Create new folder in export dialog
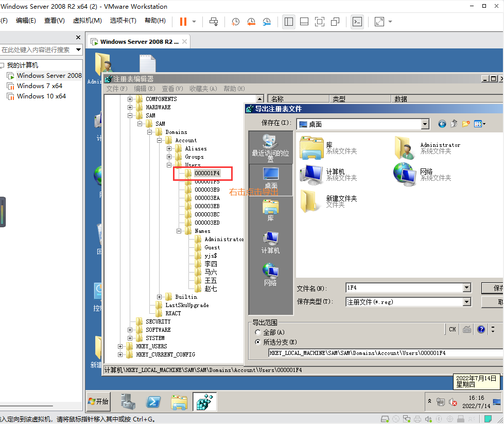Screen dimensions: 504x424 click(x=466, y=124)
